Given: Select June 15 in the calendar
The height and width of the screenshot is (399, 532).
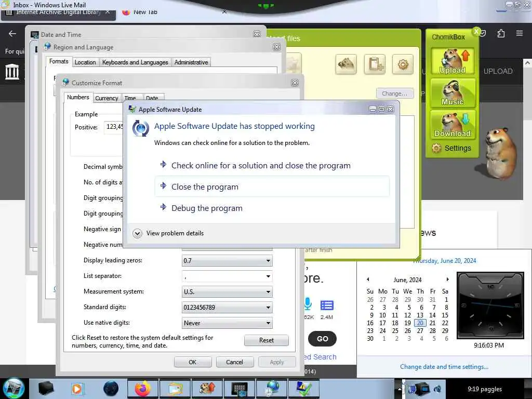Looking at the screenshot, I should click(x=445, y=315).
